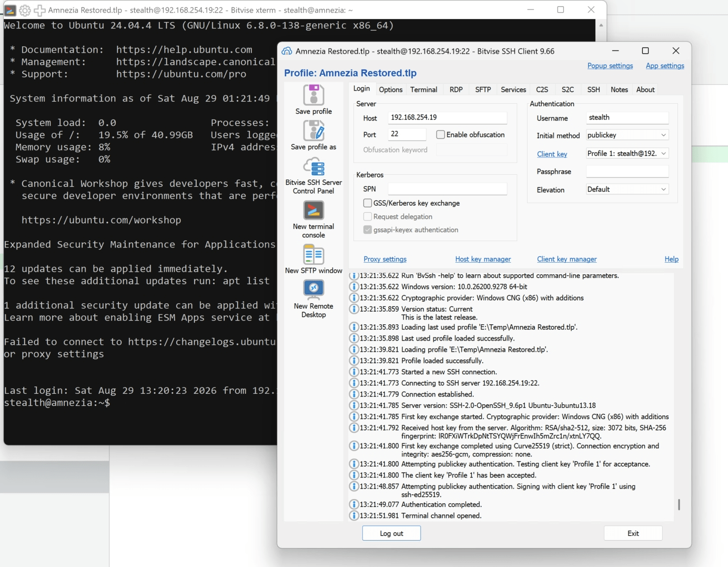Open the Client key profile dropdown
The height and width of the screenshot is (567, 728).
pyautogui.click(x=627, y=153)
